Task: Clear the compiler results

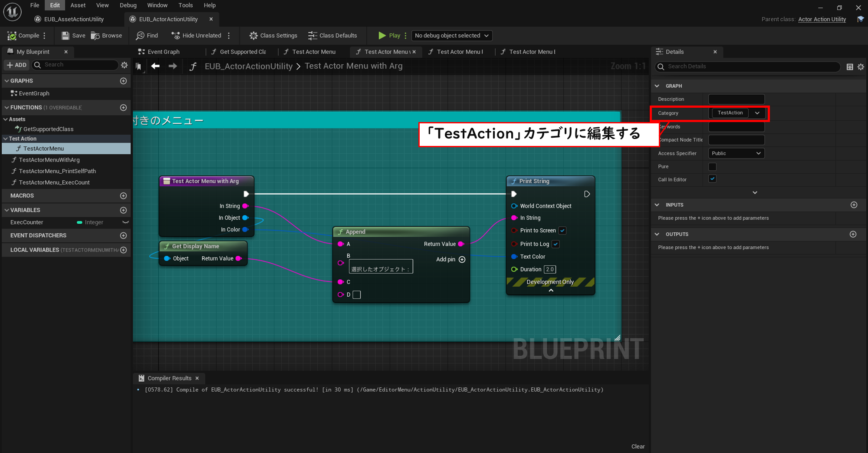Action: [638, 446]
